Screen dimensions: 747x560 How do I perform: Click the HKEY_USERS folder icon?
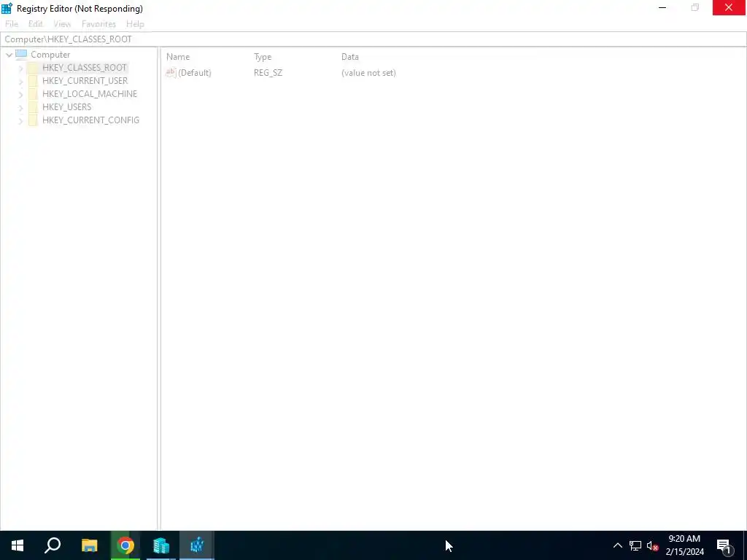click(33, 106)
